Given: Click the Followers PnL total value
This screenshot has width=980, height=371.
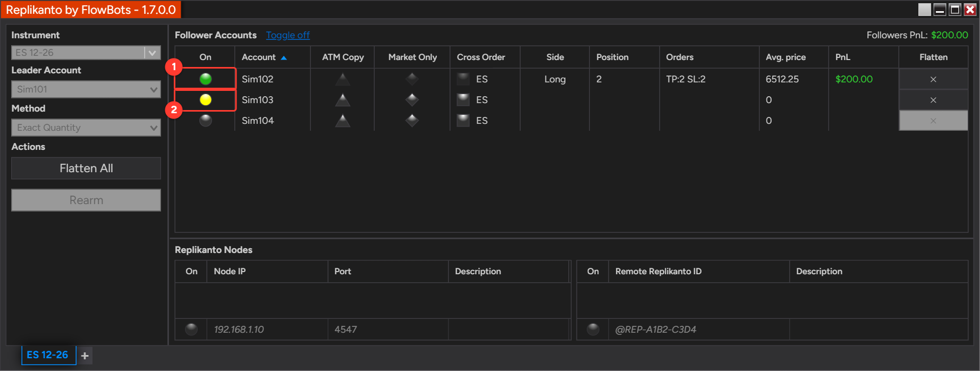Looking at the screenshot, I should (950, 35).
